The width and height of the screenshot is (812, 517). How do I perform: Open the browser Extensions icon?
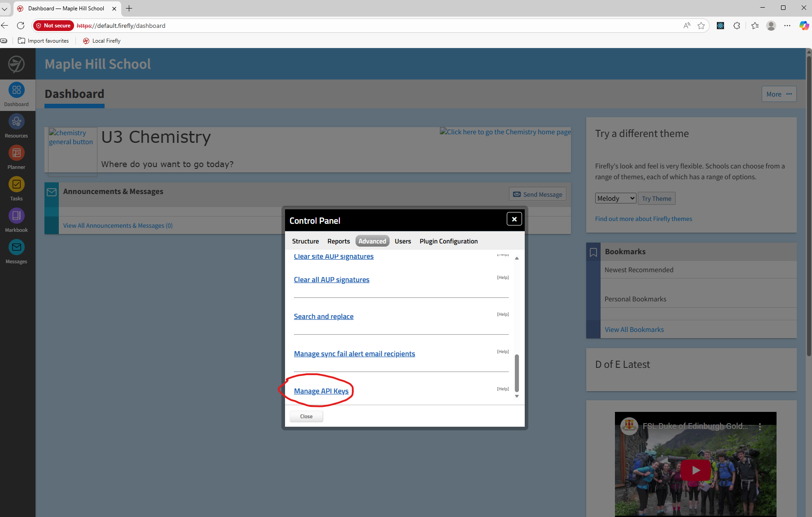point(737,26)
